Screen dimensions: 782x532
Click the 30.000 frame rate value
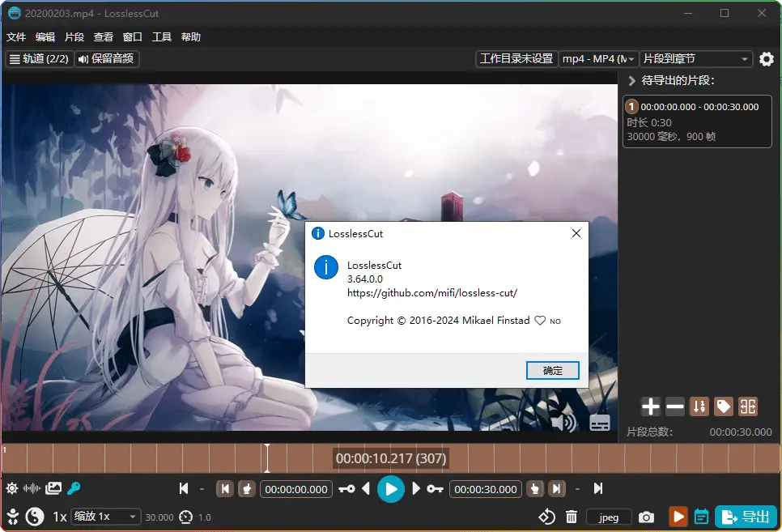(x=159, y=517)
